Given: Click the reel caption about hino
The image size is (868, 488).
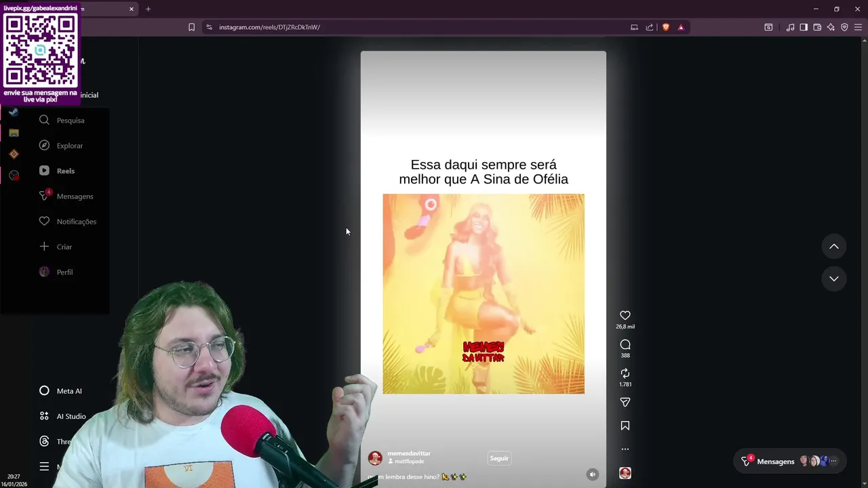Looking at the screenshot, I should coord(417,476).
